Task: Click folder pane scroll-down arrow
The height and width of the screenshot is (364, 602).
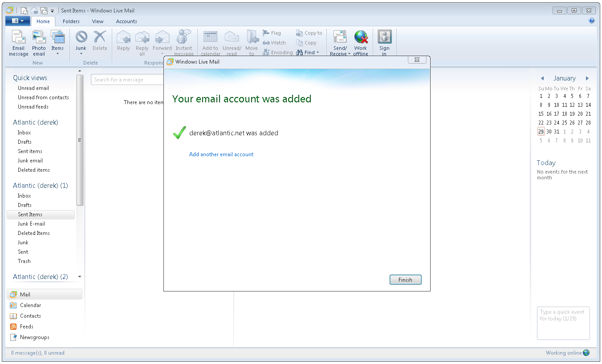Action: 80,277
